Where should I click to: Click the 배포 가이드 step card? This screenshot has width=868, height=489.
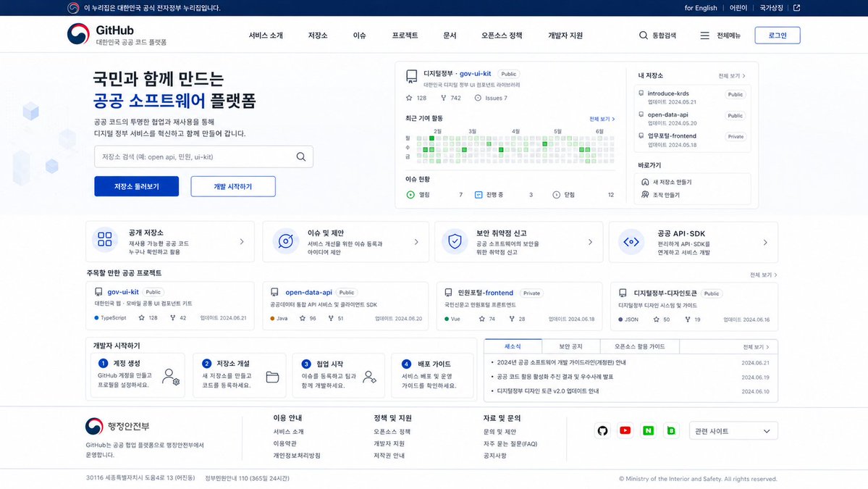(431, 375)
